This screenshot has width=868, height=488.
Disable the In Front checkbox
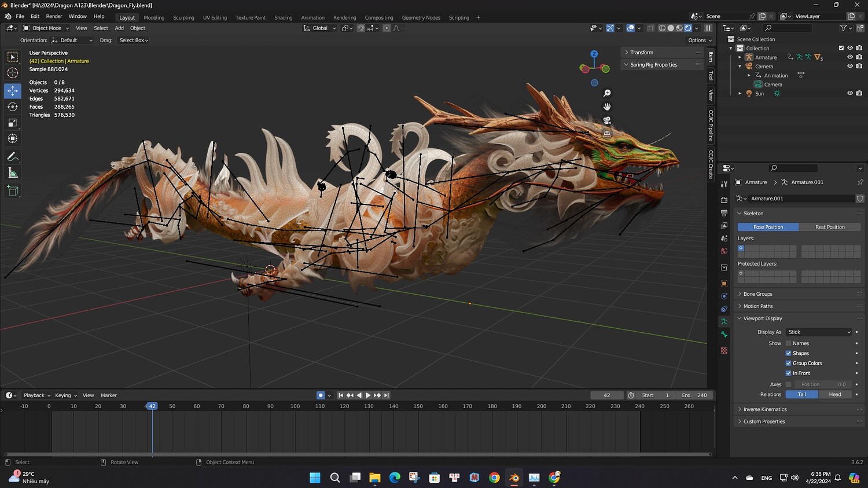788,373
